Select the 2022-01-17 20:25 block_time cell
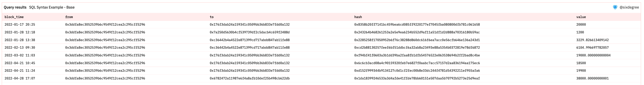This screenshot has height=85, width=644. pos(20,25)
